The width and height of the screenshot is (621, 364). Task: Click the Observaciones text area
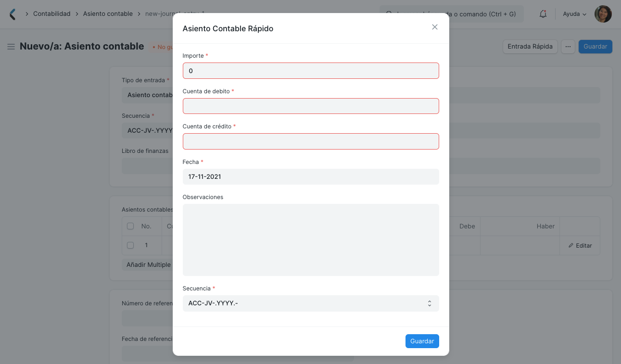click(x=311, y=240)
